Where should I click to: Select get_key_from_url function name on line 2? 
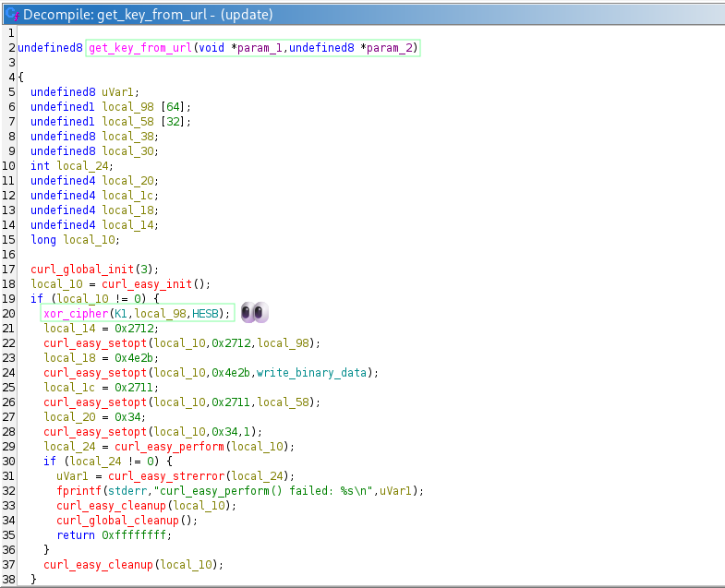click(x=140, y=48)
